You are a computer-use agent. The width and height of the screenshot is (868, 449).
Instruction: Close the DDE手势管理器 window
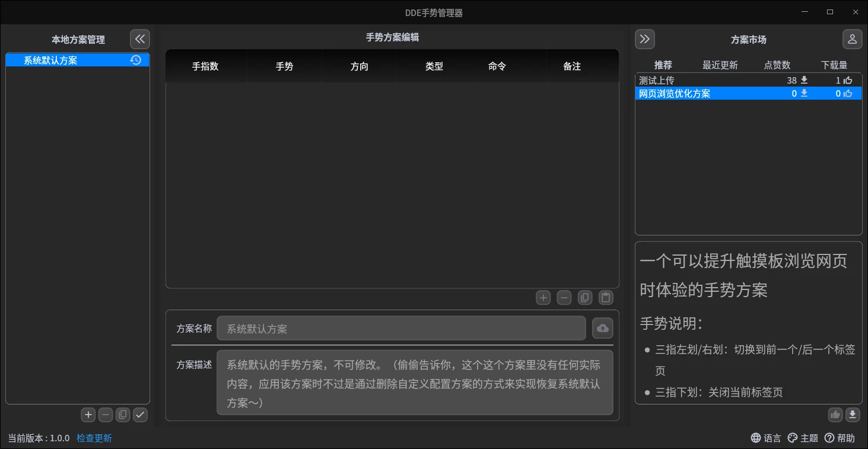(x=855, y=12)
